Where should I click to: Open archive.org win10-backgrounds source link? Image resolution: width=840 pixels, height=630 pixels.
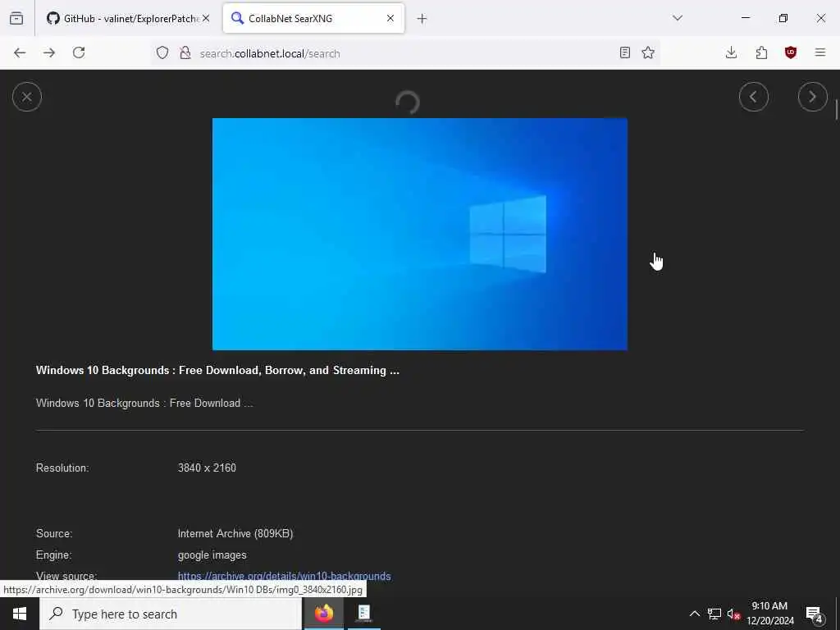[284, 576]
